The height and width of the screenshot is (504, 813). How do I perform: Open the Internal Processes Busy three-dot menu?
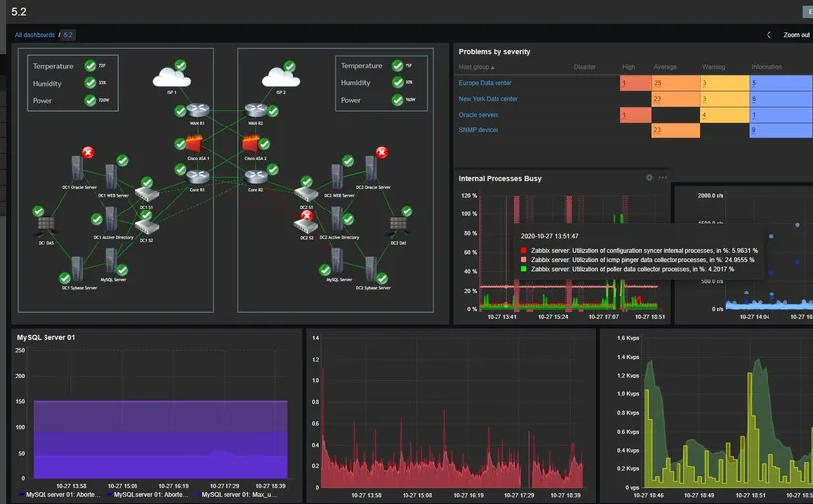[663, 178]
